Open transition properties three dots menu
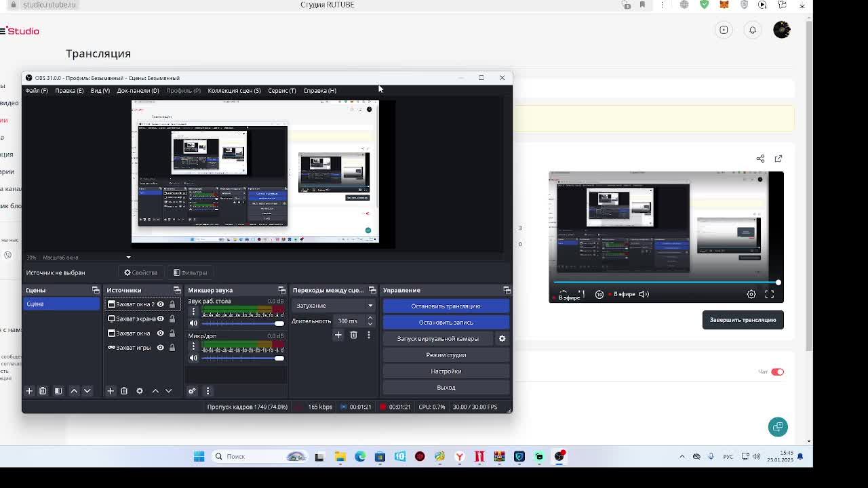868x488 pixels. [x=369, y=335]
